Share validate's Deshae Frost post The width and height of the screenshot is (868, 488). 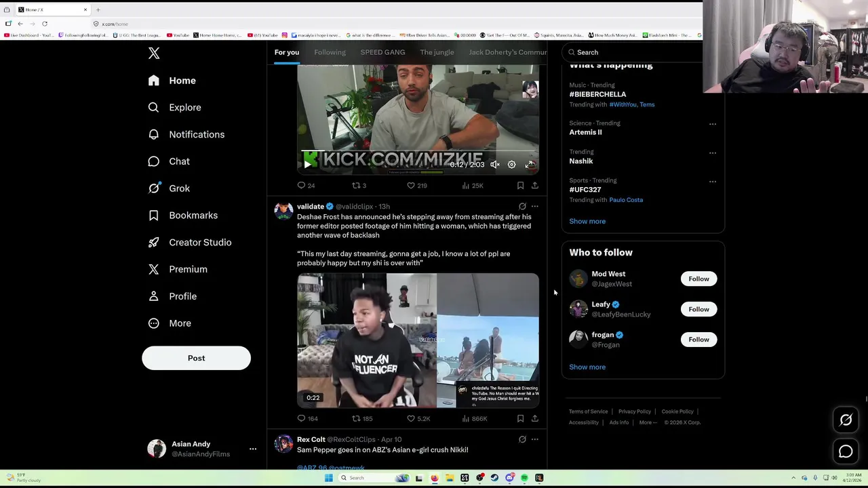[x=534, y=418]
